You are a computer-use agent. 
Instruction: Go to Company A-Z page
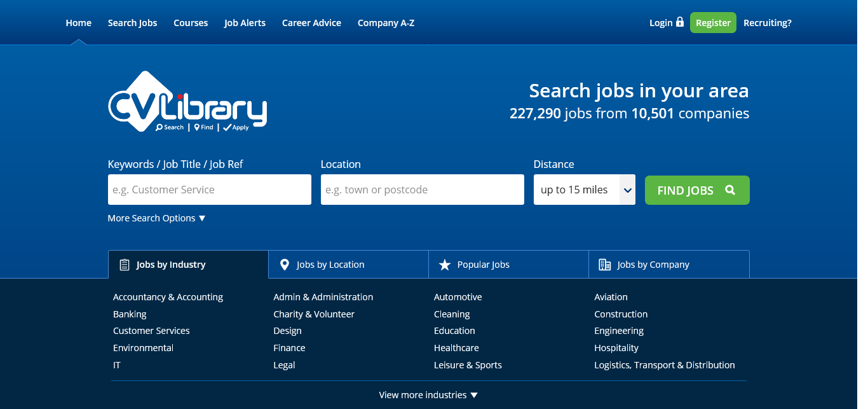[x=386, y=23]
